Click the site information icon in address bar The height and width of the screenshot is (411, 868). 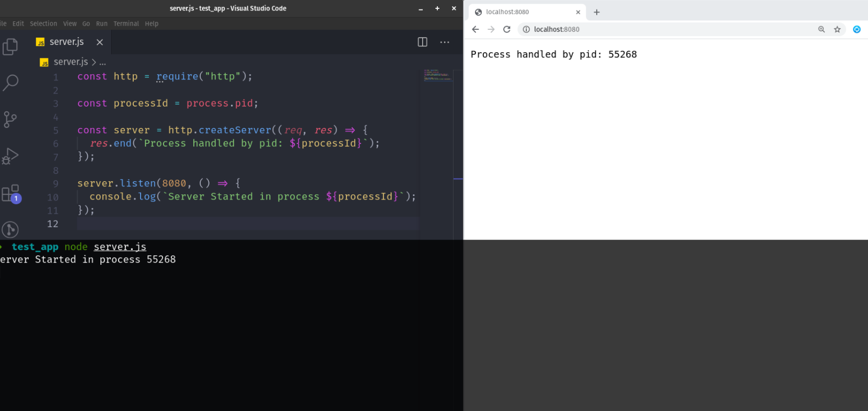coord(526,29)
